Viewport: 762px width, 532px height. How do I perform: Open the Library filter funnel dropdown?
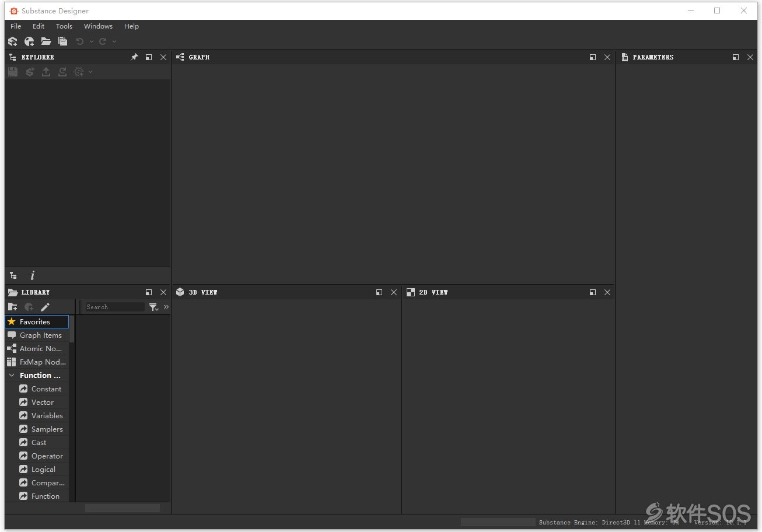point(153,307)
